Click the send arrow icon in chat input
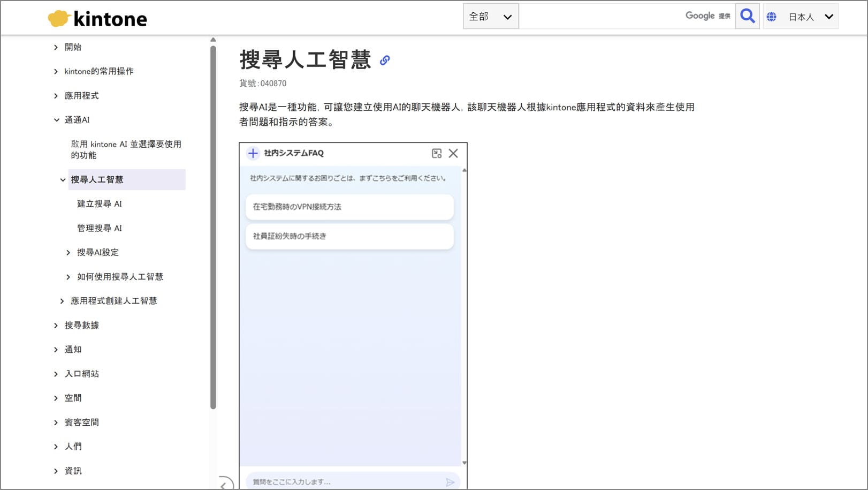This screenshot has height=490, width=868. coord(450,482)
